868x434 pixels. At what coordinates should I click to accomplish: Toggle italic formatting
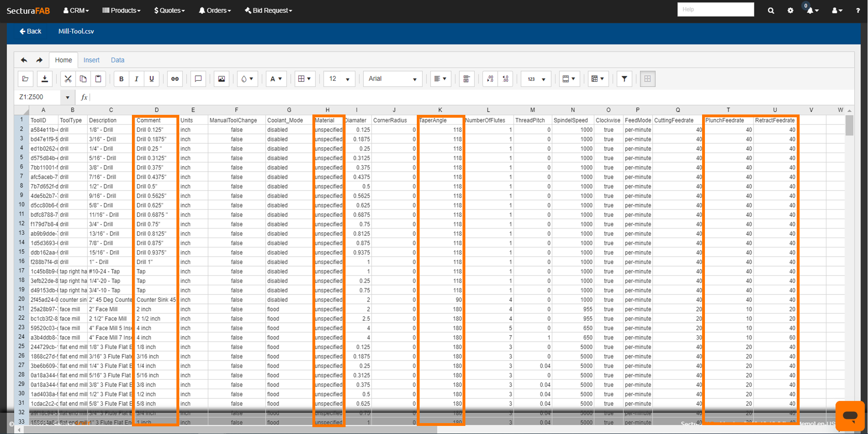click(x=136, y=79)
